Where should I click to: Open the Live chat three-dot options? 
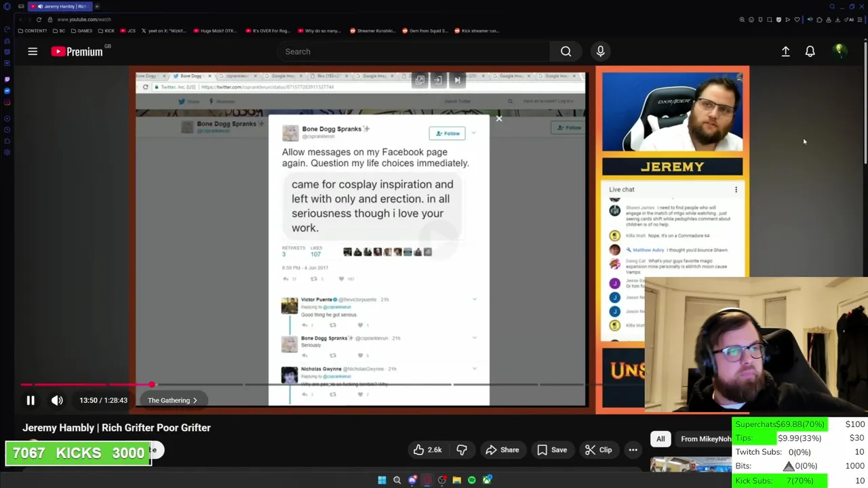click(x=736, y=190)
